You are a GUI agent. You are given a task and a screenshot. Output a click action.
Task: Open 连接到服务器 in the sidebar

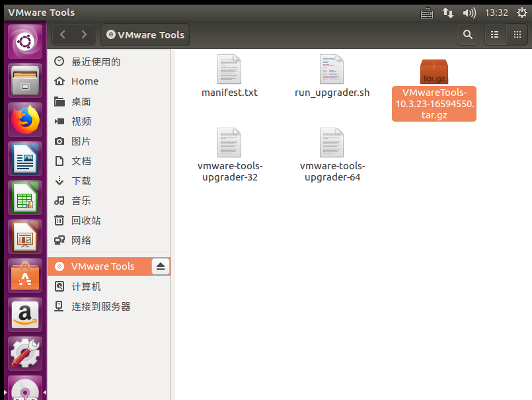(x=109, y=307)
